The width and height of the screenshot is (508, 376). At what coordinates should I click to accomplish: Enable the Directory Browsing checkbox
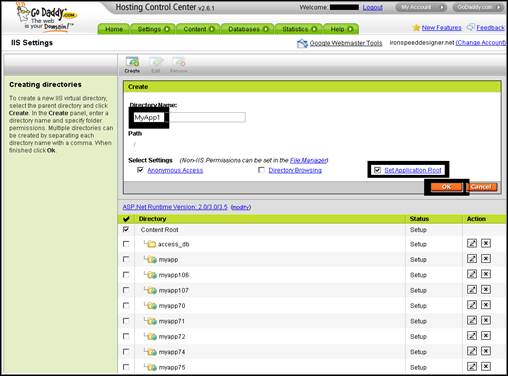click(261, 170)
